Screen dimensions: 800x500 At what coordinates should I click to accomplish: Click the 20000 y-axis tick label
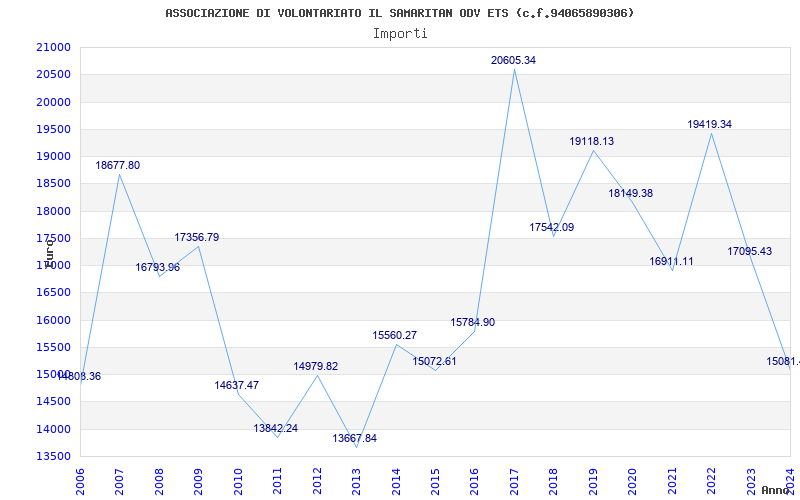(53, 102)
